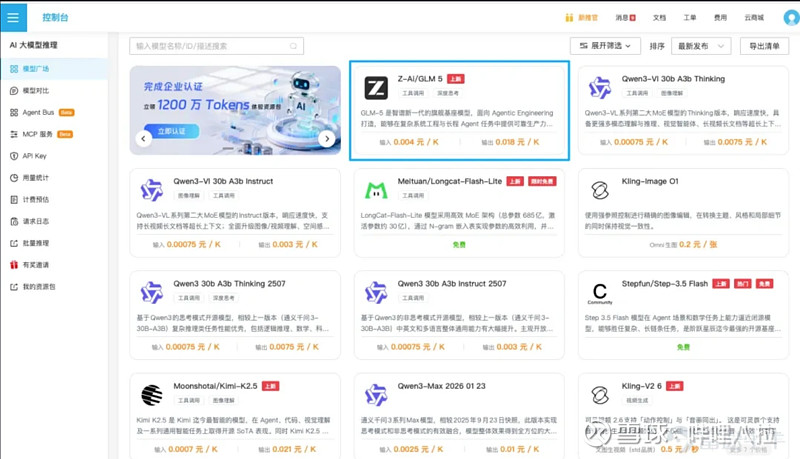
Task: Open 云商城 in top navigation
Action: [x=754, y=17]
